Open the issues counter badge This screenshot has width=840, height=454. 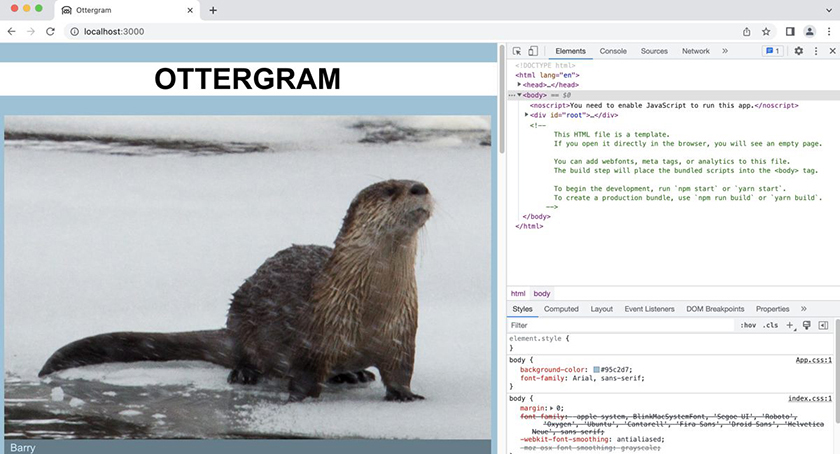(772, 51)
